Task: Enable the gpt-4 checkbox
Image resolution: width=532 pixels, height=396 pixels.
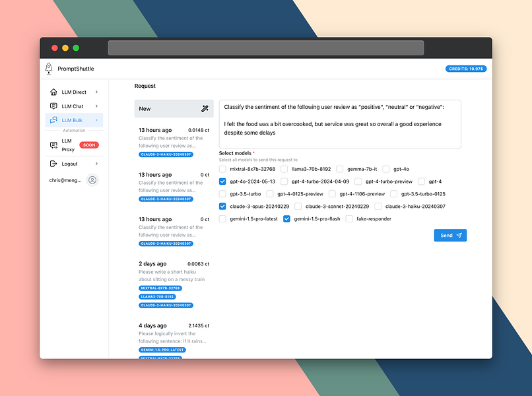Action: click(421, 181)
